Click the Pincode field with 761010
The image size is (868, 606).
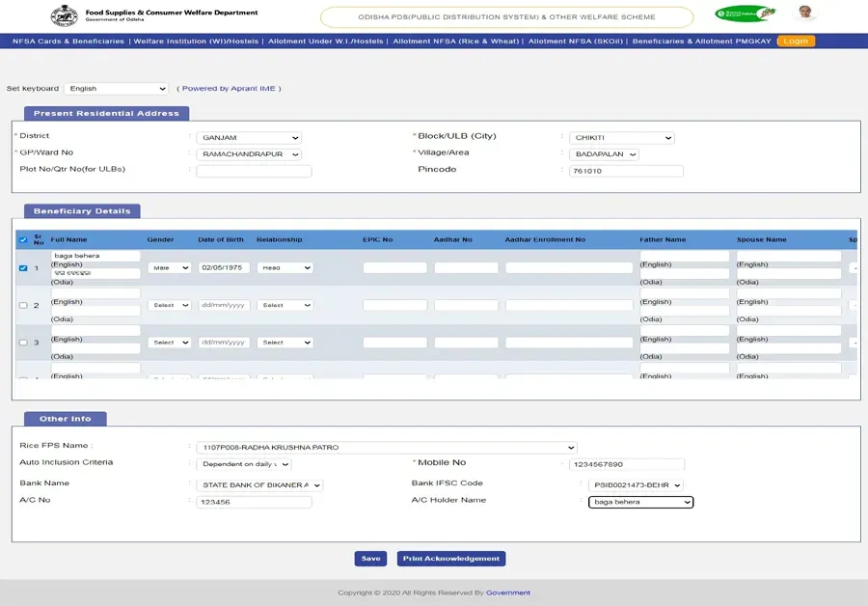626,171
